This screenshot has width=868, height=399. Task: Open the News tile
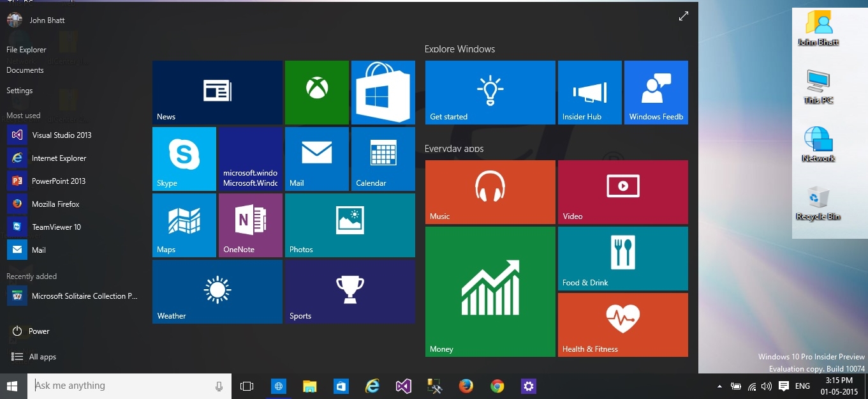click(217, 93)
